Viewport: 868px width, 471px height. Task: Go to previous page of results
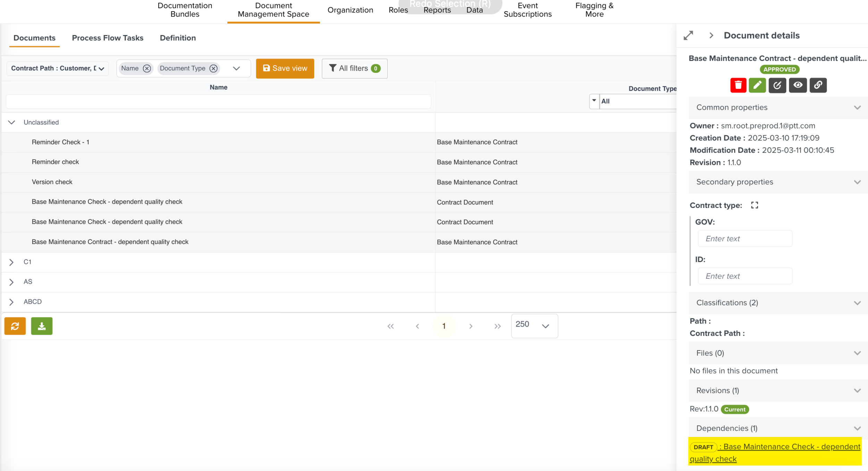point(417,326)
